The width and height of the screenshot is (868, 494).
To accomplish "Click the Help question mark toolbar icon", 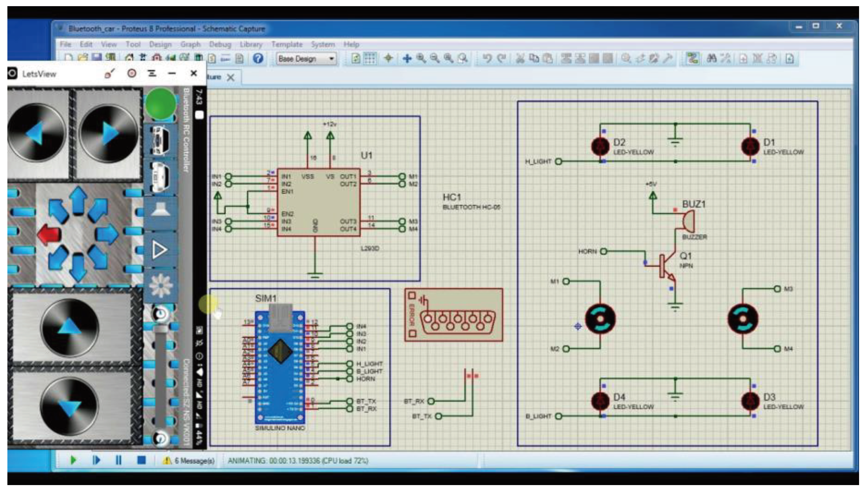I will (258, 59).
